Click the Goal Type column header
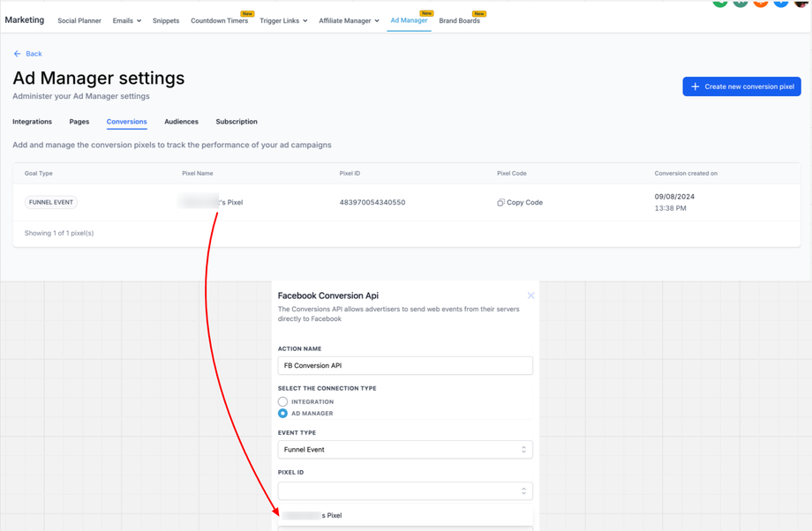This screenshot has height=531, width=812. click(x=38, y=174)
